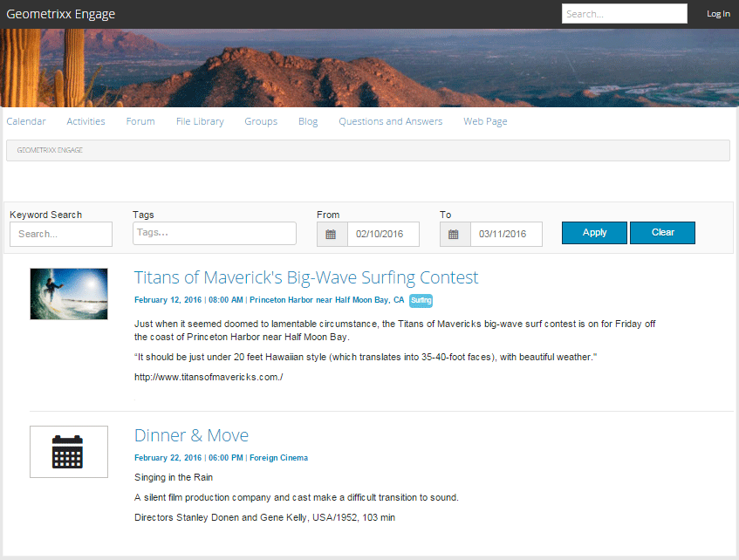Image resolution: width=739 pixels, height=560 pixels.
Task: Click the From date field 02/10/2016
Action: pos(383,235)
